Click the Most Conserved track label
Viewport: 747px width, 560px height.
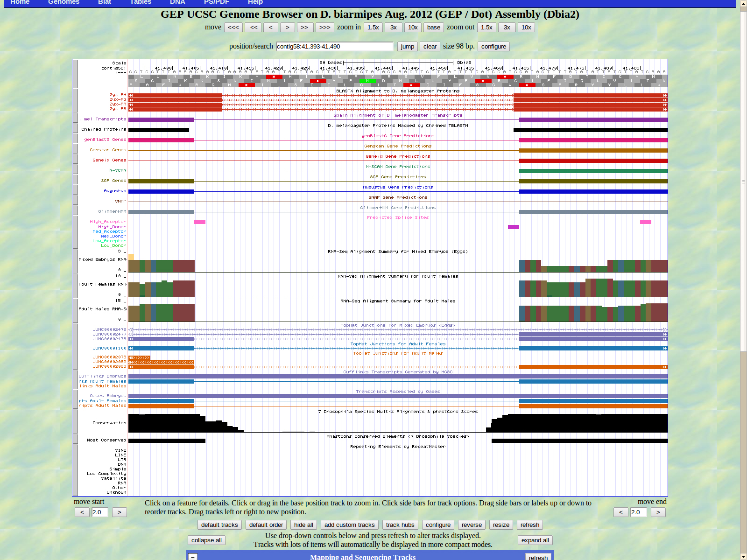tap(106, 440)
